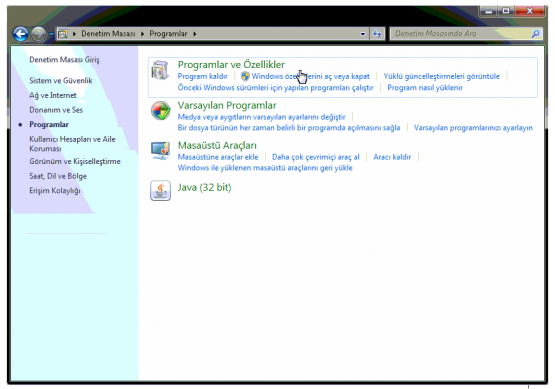
Task: Click the Masaüstü Araçları monitor icon
Action: tap(161, 151)
